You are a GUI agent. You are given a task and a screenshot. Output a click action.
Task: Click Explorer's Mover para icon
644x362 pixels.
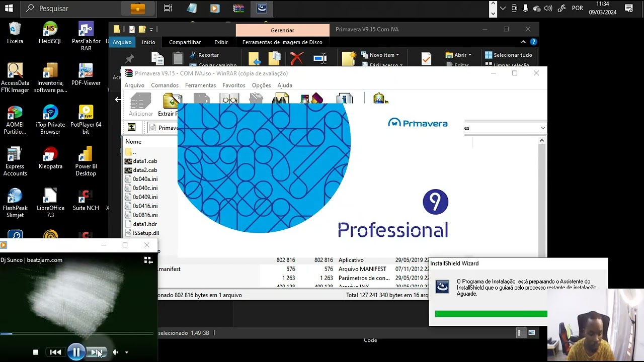pos(254,59)
